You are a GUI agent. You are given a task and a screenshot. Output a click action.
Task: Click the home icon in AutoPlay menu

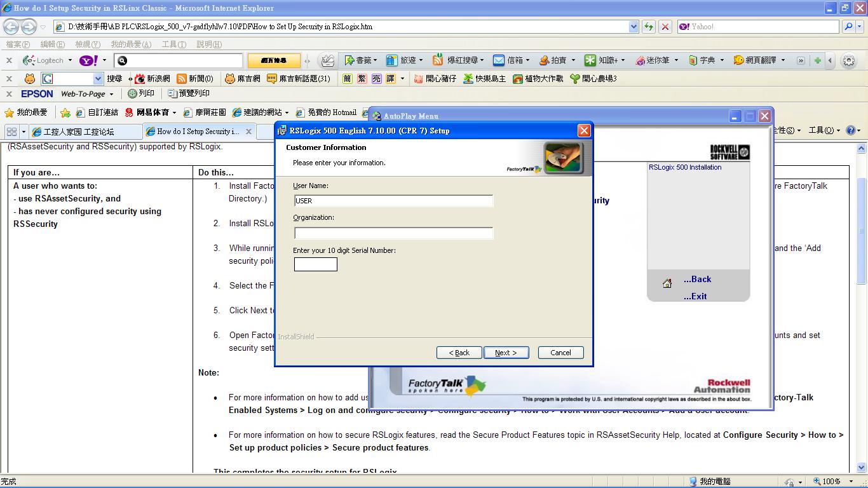point(667,283)
